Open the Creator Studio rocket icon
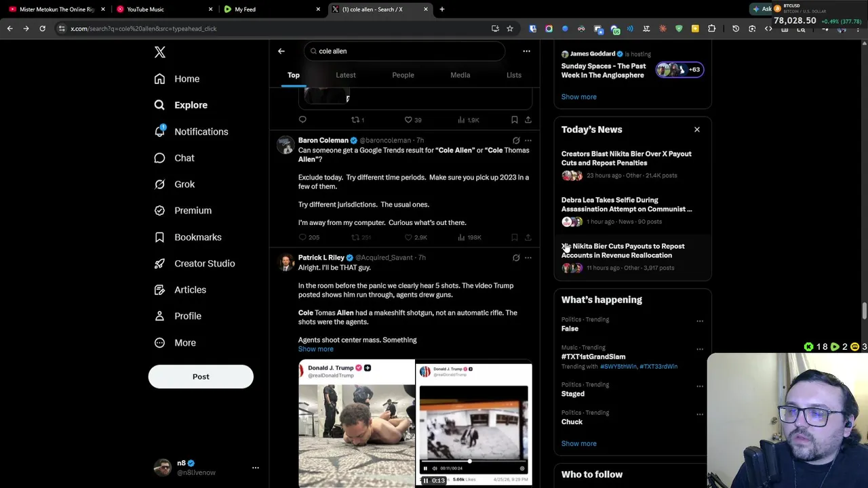Viewport: 868px width, 488px height. (159, 264)
